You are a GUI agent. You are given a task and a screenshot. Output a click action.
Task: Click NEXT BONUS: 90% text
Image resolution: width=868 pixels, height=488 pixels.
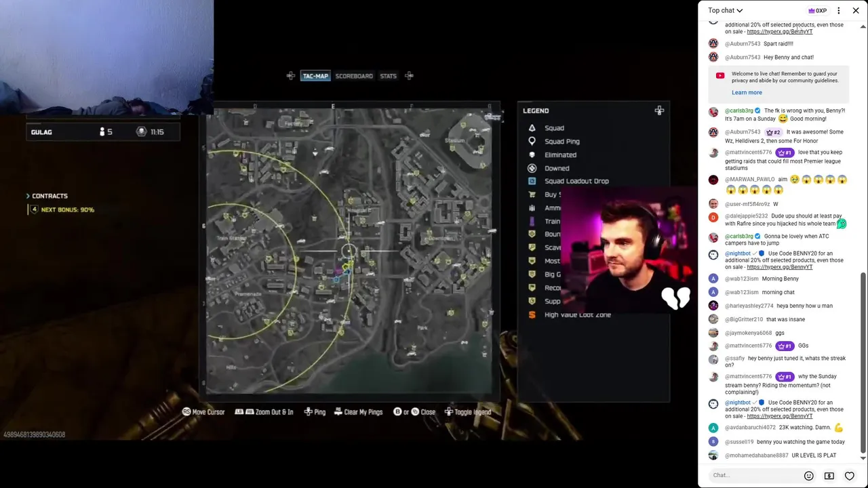tap(68, 210)
